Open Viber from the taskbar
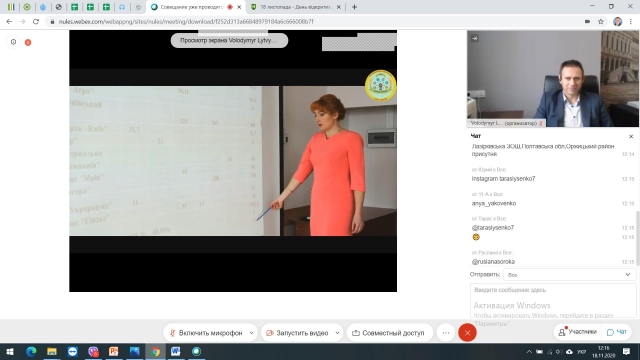640x360 pixels. pyautogui.click(x=93, y=351)
